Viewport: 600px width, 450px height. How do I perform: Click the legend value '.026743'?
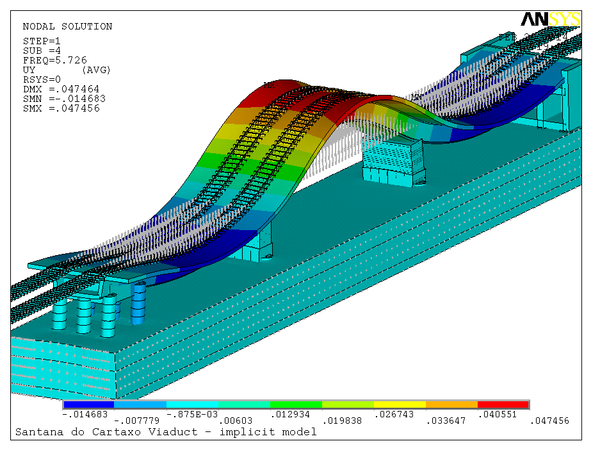pos(394,414)
